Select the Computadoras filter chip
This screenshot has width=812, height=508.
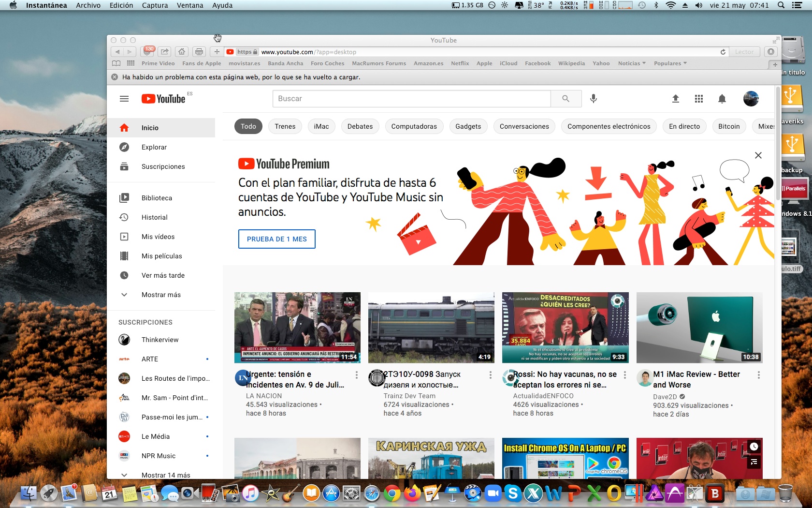click(x=414, y=126)
